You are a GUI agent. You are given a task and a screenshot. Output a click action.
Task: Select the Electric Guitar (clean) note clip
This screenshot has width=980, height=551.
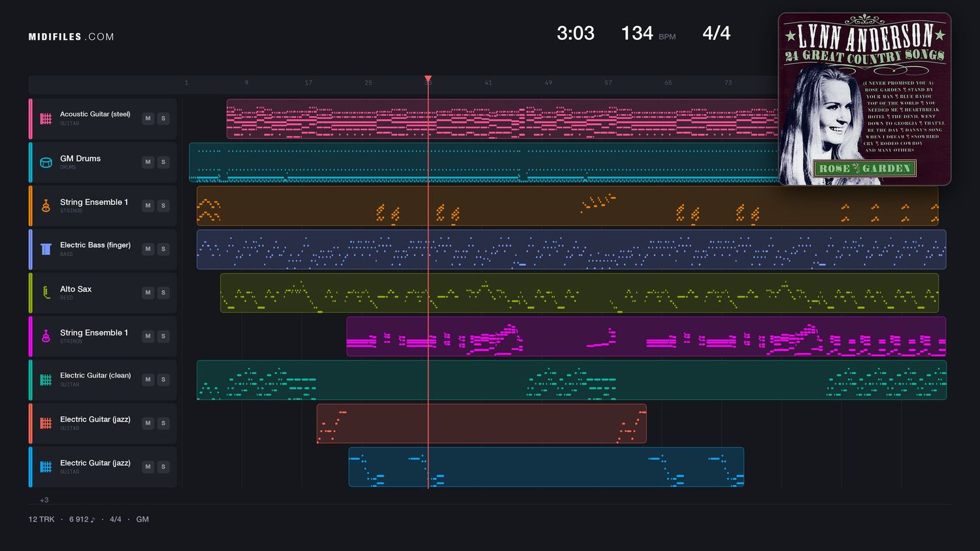pos(572,380)
